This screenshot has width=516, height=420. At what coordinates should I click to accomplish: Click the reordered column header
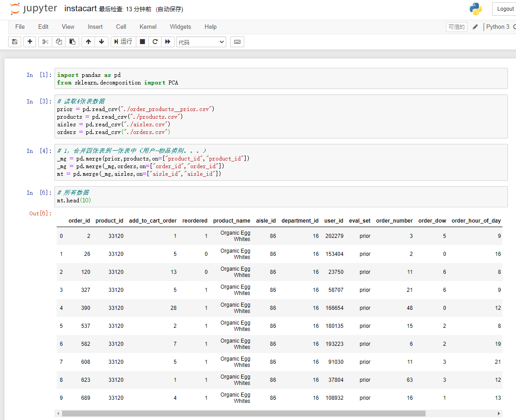(195, 221)
